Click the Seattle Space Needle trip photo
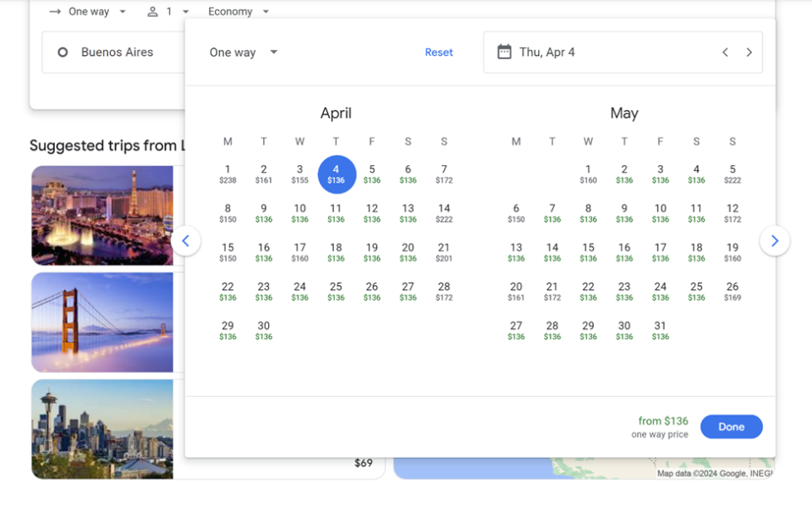 pos(101,429)
